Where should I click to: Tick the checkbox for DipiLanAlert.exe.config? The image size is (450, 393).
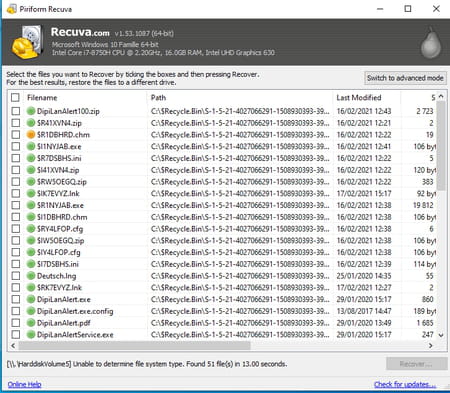pyautogui.click(x=16, y=311)
